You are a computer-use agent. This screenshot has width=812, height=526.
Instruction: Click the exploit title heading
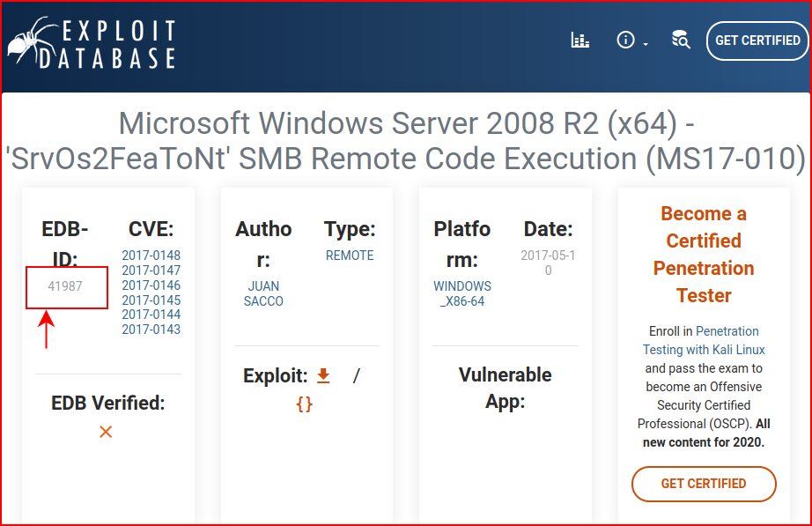pos(406,141)
